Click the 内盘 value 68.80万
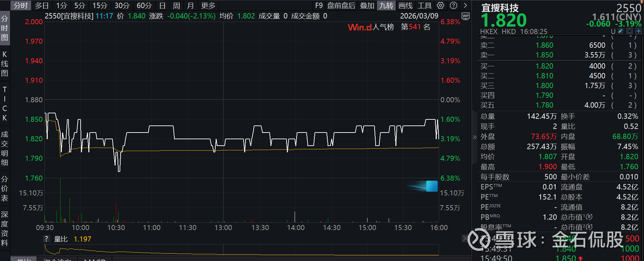 [625, 137]
